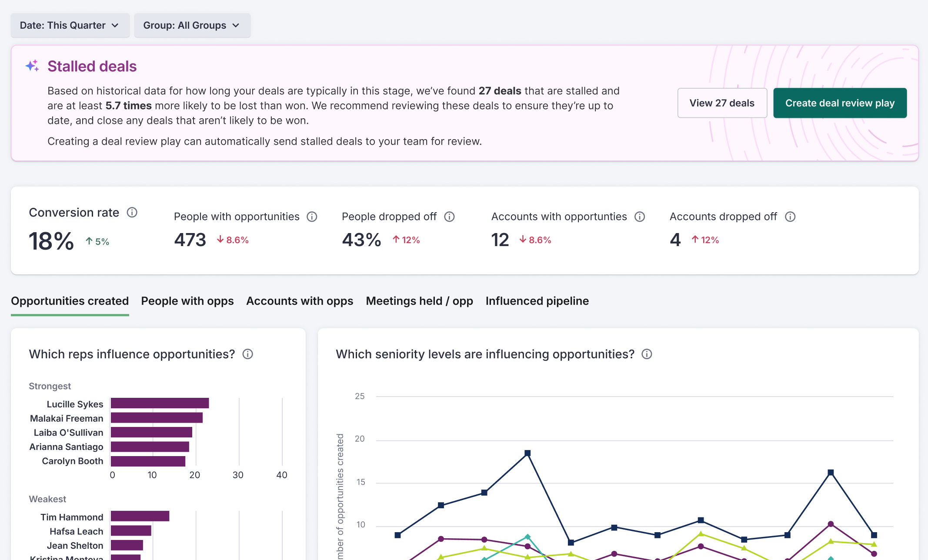Select the Accounts with opps tab

[299, 301]
